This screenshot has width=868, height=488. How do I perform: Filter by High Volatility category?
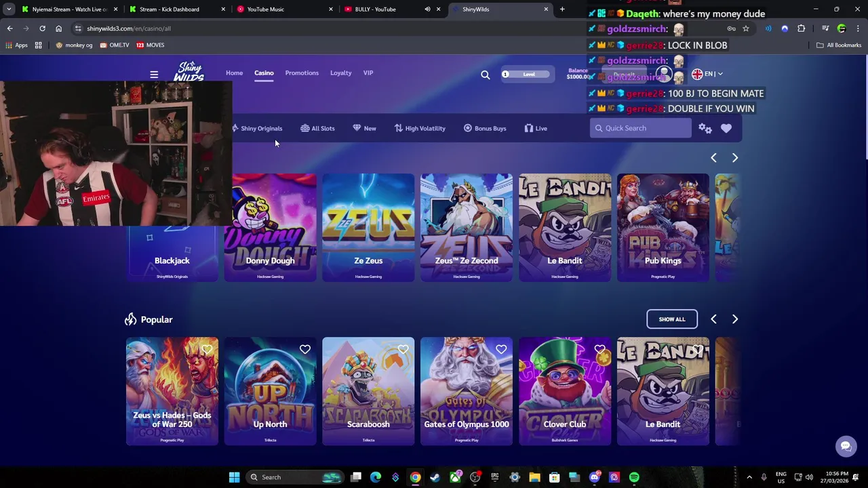click(x=420, y=128)
